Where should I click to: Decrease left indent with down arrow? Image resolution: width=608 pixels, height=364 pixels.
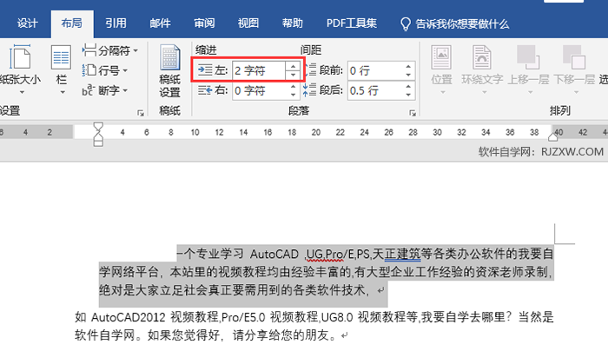click(293, 75)
